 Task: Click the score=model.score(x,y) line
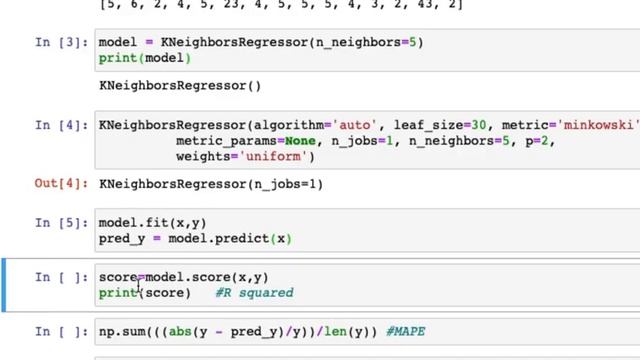pyautogui.click(x=184, y=277)
